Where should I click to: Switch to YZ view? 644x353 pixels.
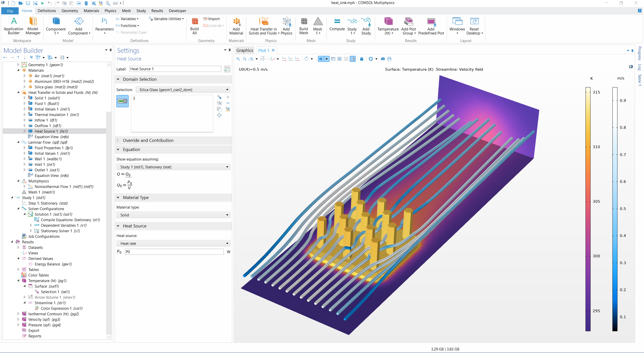coord(291,59)
